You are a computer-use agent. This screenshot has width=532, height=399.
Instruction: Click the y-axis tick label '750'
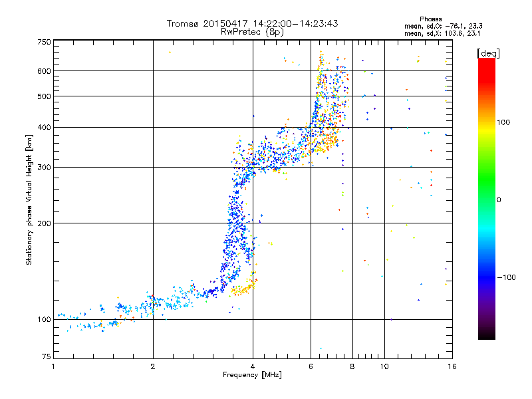pyautogui.click(x=44, y=42)
